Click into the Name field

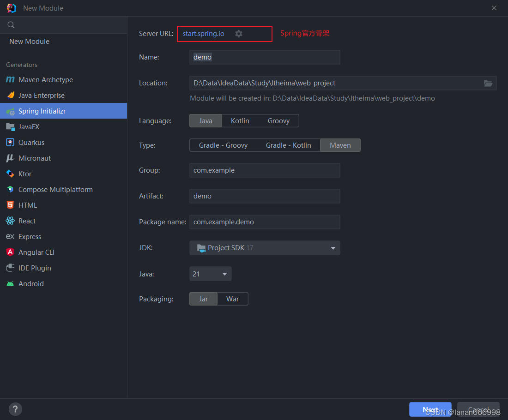[x=265, y=57]
